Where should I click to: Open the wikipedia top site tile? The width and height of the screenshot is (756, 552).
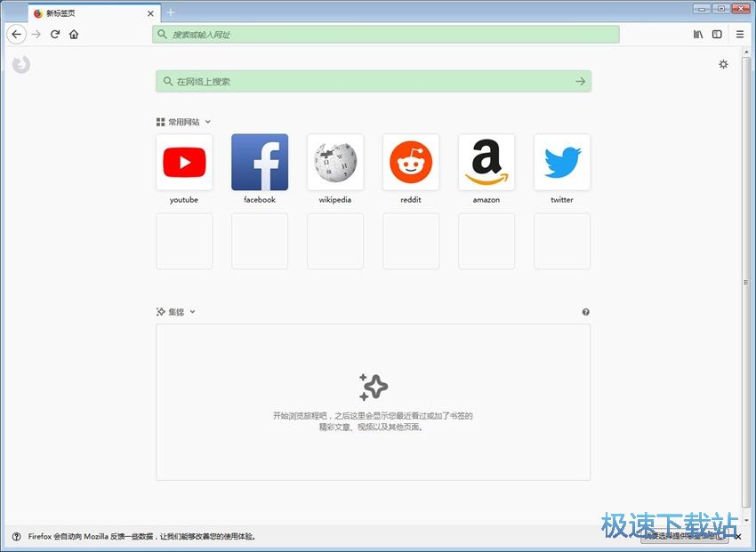coord(335,163)
